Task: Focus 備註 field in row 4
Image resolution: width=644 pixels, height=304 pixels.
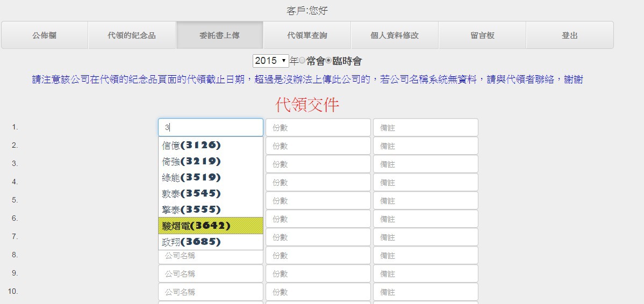Action: [x=426, y=182]
